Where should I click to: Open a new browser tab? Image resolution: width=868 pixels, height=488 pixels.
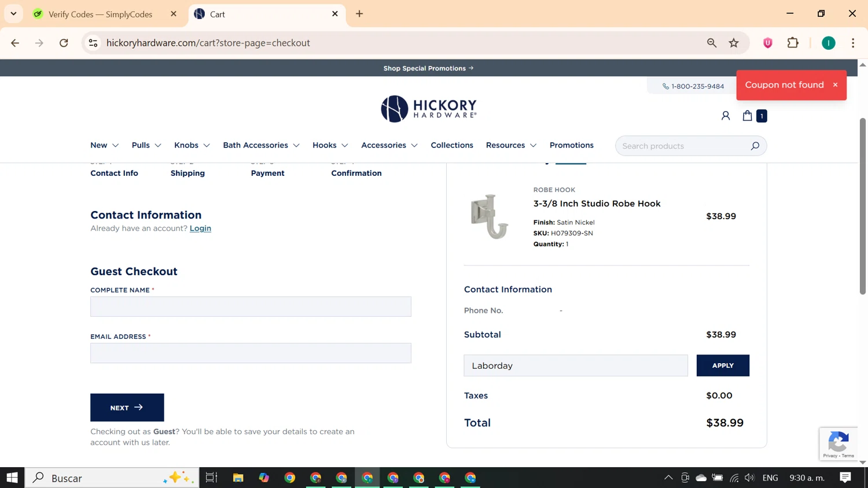359,14
